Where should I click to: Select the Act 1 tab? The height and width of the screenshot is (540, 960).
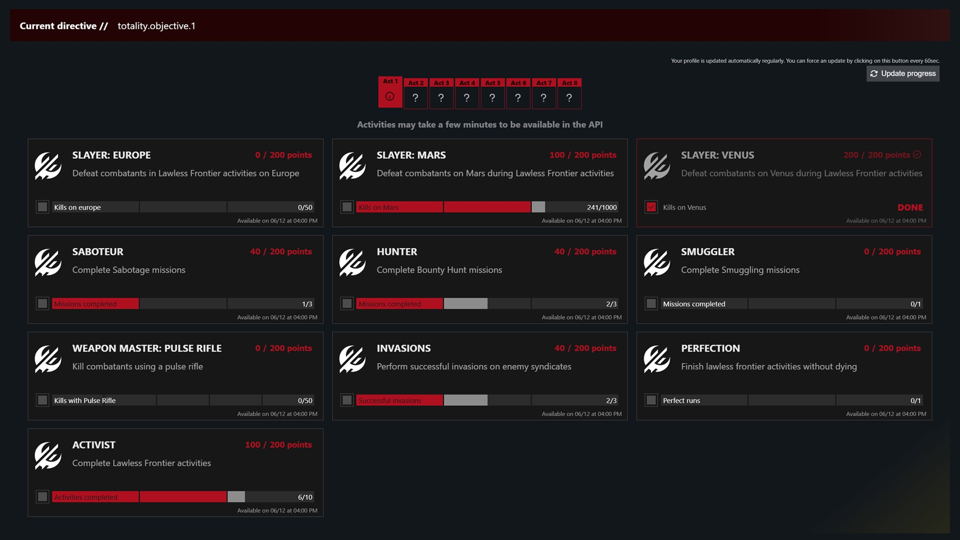click(390, 92)
